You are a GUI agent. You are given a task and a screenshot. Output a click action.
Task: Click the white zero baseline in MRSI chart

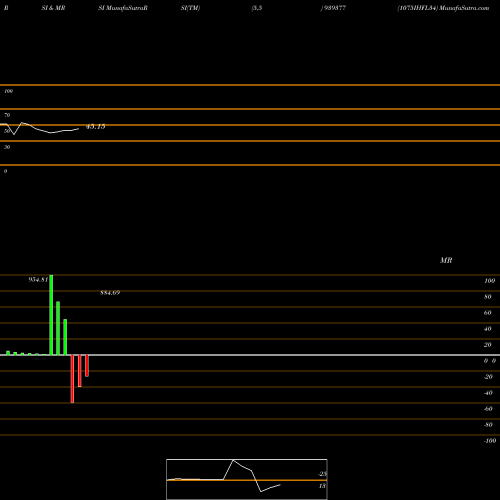click(x=250, y=355)
